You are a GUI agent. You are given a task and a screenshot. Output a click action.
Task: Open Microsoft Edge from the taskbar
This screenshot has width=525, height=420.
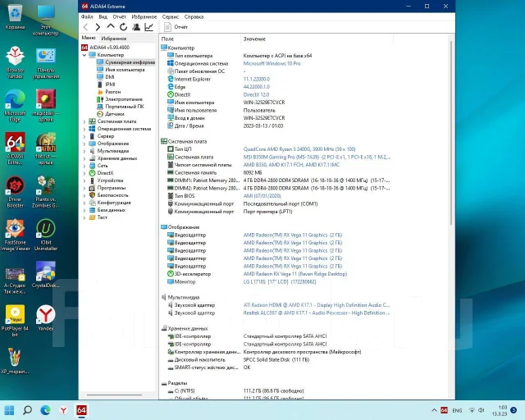pyautogui.click(x=46, y=410)
